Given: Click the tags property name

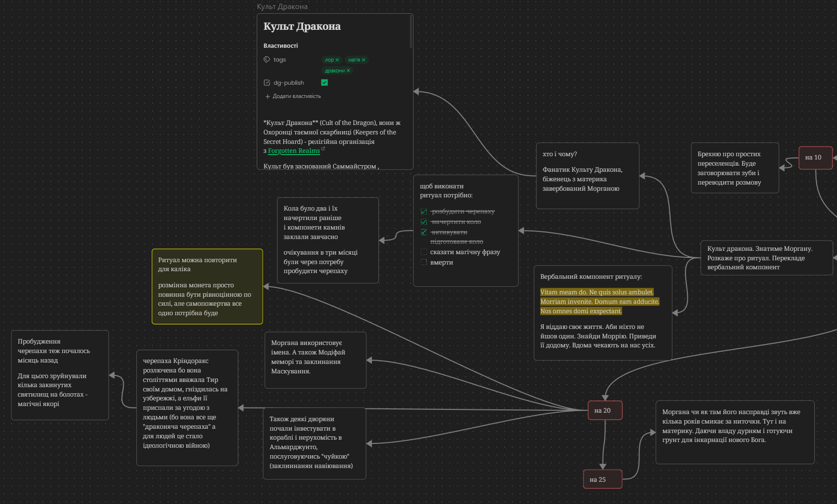Looking at the screenshot, I should (x=279, y=60).
